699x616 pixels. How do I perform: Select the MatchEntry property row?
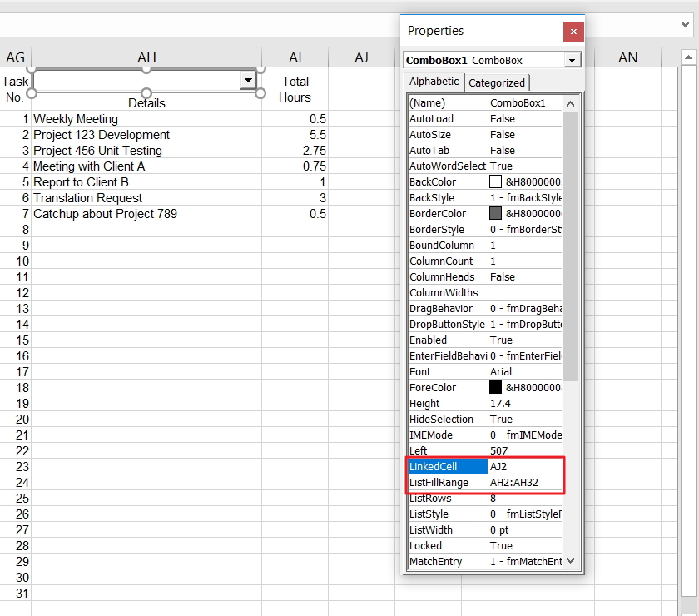[x=484, y=562]
